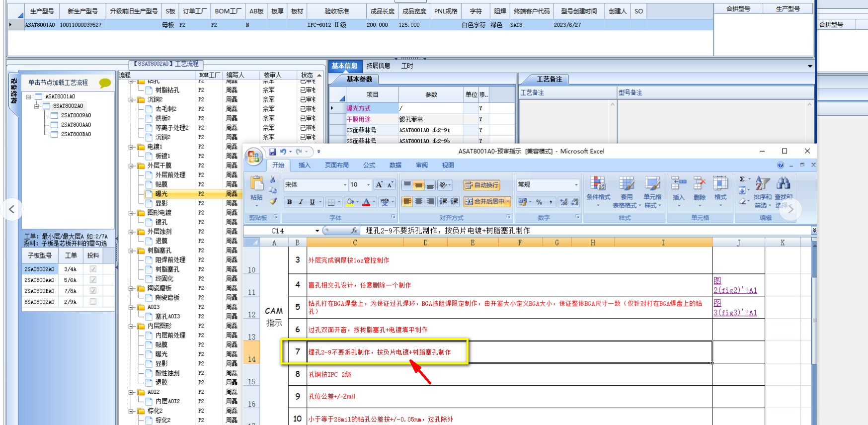Open Conditional Formatting (条件格式)
This screenshot has width=868, height=425.
598,191
